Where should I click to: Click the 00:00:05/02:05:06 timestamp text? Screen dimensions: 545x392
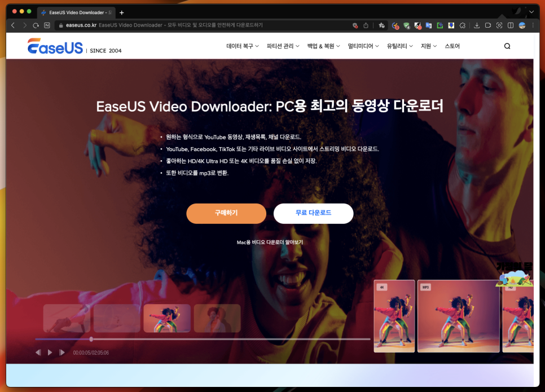[91, 353]
